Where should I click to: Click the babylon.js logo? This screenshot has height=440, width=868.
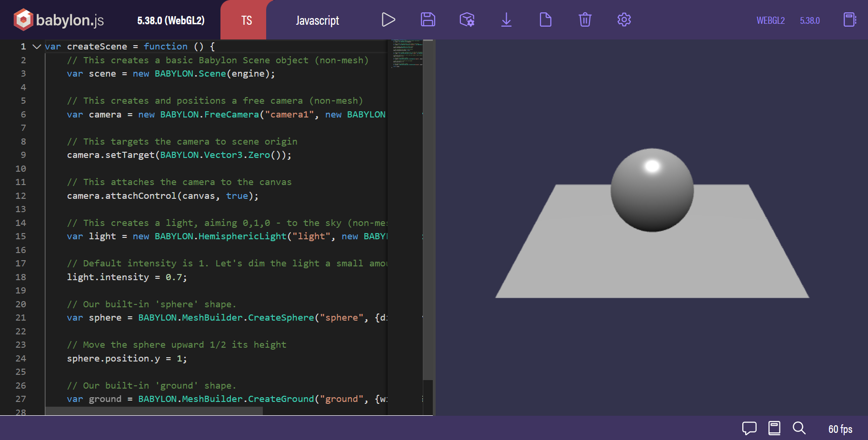56,20
